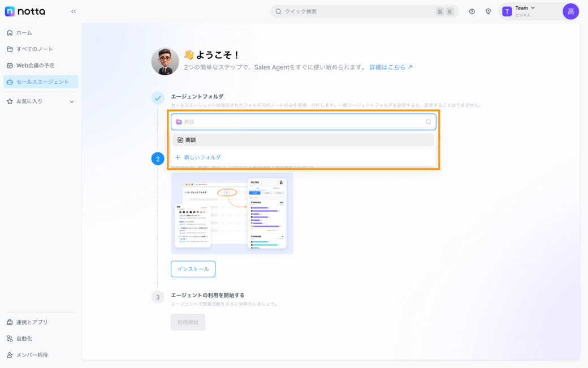Image resolution: width=588 pixels, height=368 pixels.
Task: Open the 詳細はこちら link
Action: point(391,67)
